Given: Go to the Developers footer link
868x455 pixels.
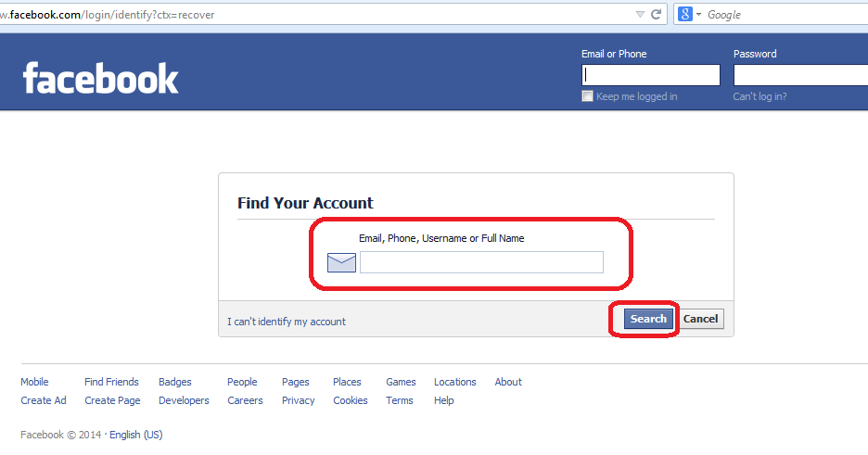Looking at the screenshot, I should 184,400.
